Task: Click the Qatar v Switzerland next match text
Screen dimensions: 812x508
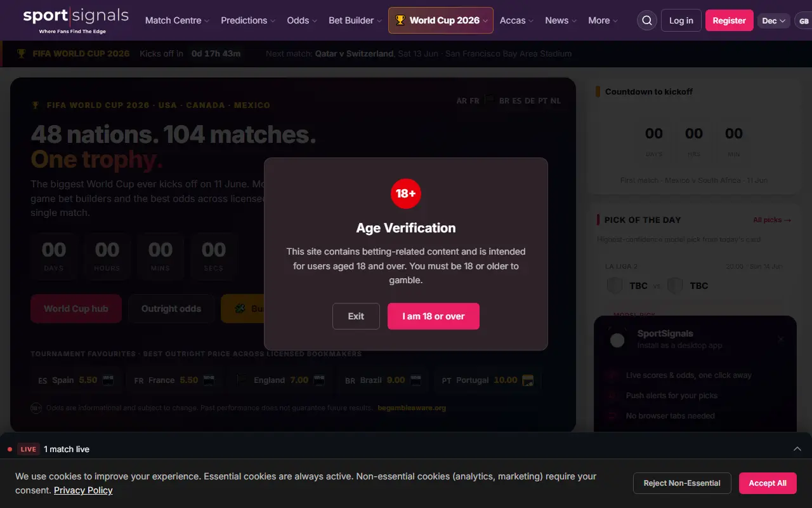Action: pyautogui.click(x=354, y=53)
